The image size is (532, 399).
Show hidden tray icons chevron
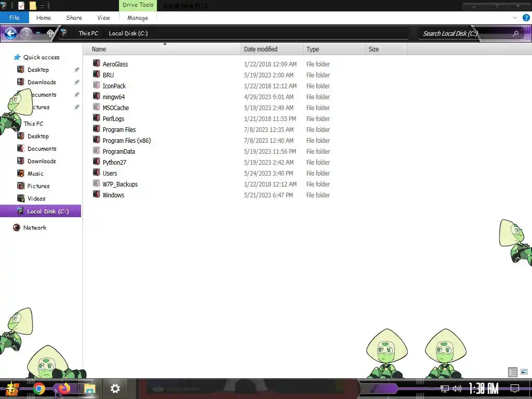tap(432, 389)
